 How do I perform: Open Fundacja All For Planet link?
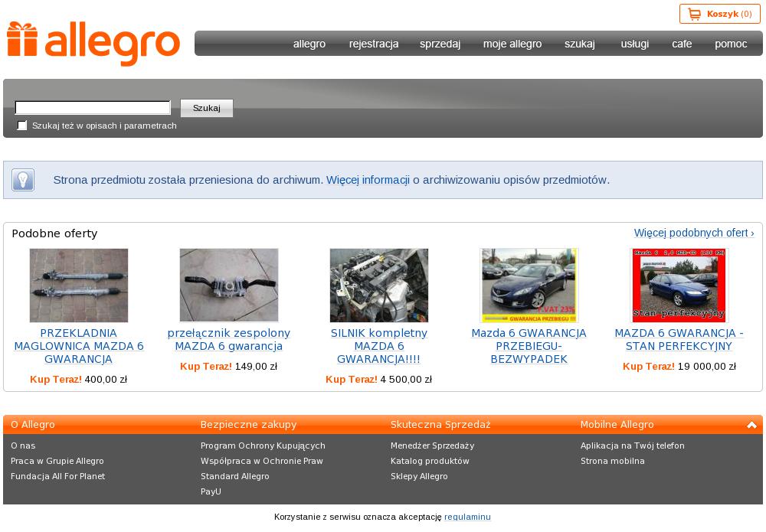[57, 476]
